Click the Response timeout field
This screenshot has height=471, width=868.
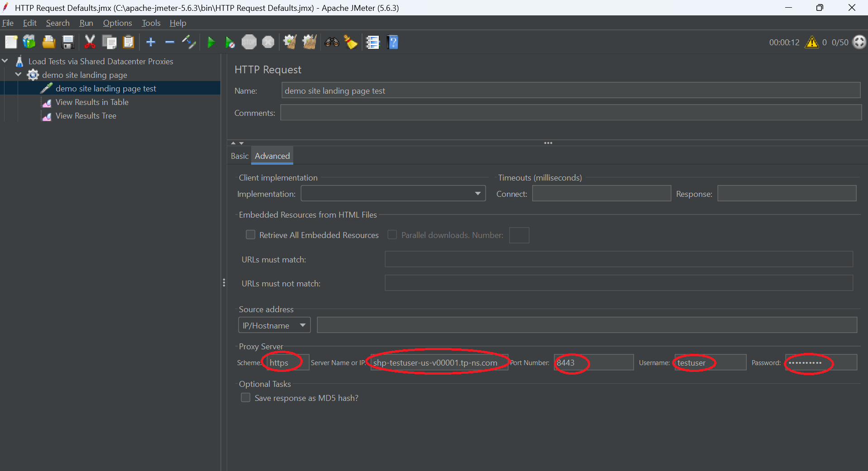pos(787,194)
